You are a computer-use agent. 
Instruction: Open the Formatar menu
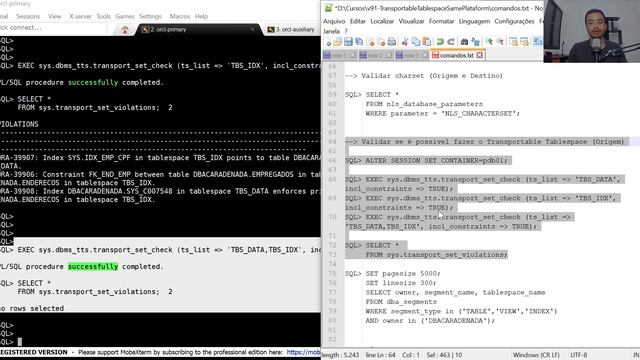click(442, 21)
